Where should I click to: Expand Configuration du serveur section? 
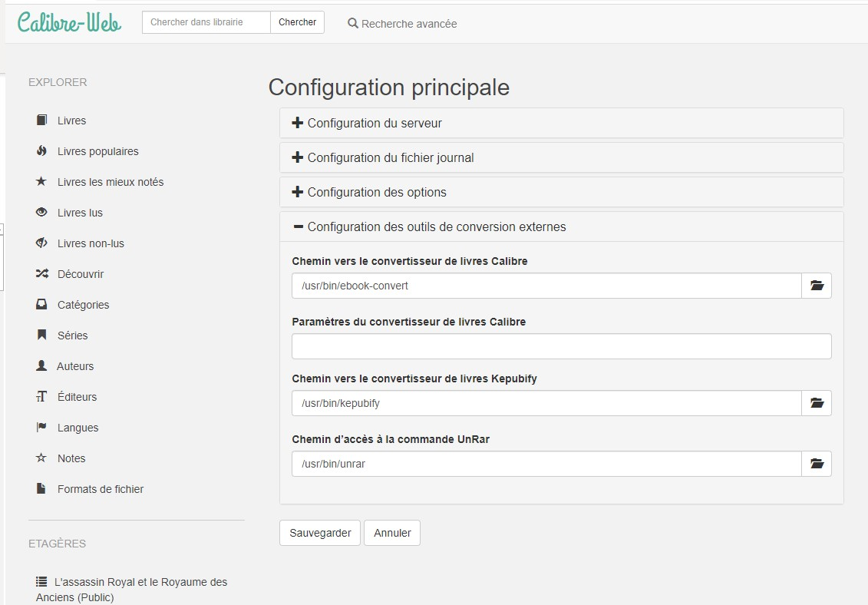point(374,123)
